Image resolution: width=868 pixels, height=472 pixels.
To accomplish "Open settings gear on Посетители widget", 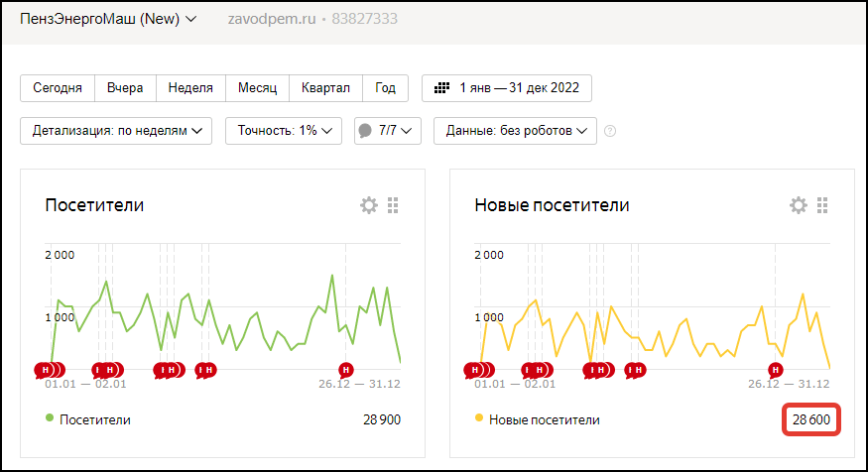I will coord(369,205).
